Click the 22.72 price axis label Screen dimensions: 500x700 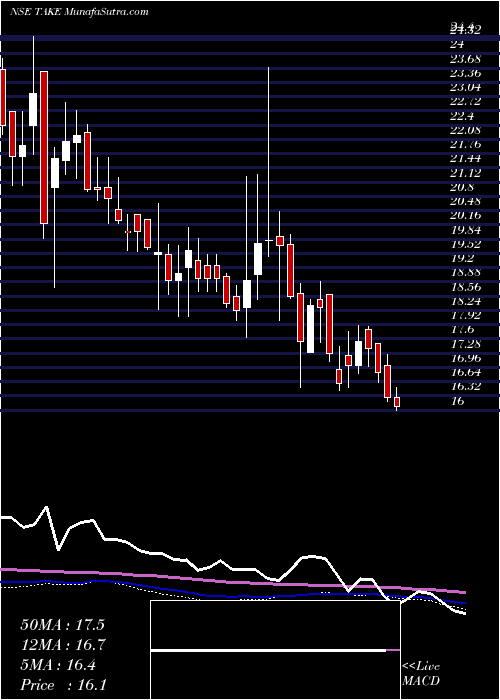[x=465, y=101]
